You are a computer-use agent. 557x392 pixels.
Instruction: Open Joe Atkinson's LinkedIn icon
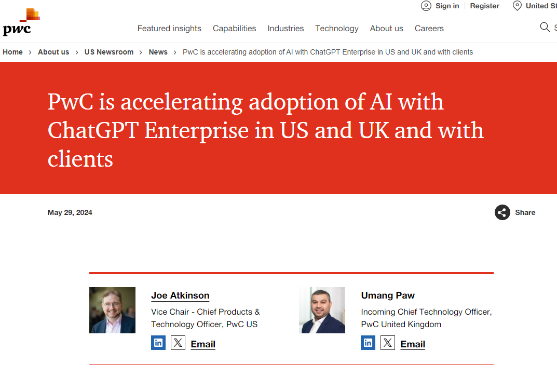[158, 343]
